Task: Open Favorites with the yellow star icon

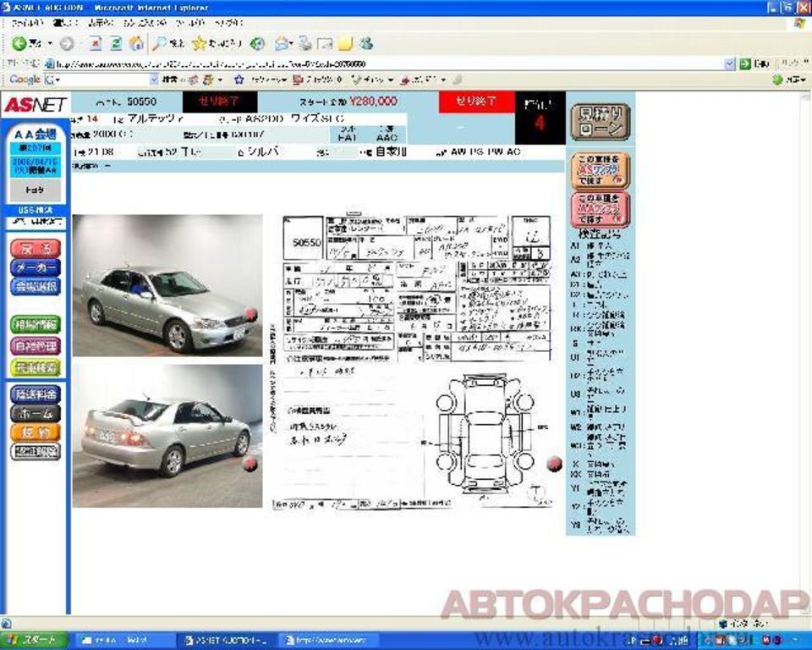Action: tap(199, 43)
